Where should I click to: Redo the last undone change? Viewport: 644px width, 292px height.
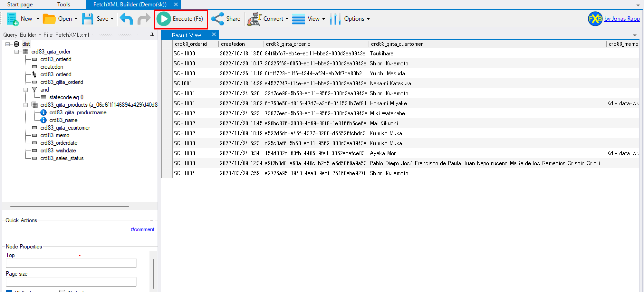pos(144,19)
